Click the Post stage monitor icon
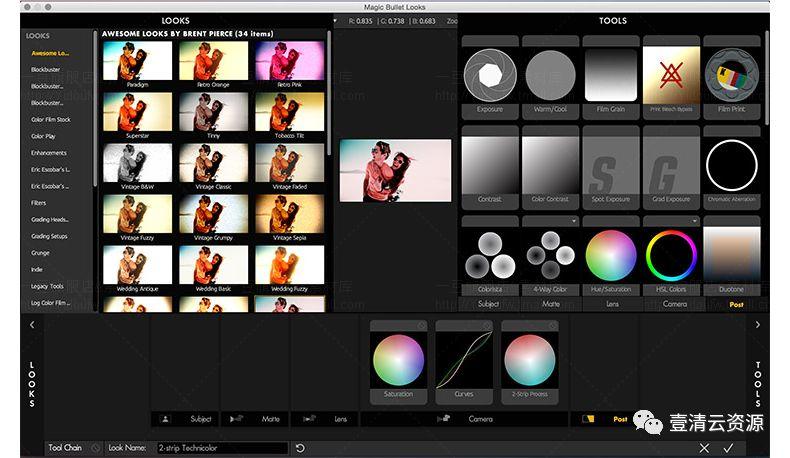 [588, 419]
